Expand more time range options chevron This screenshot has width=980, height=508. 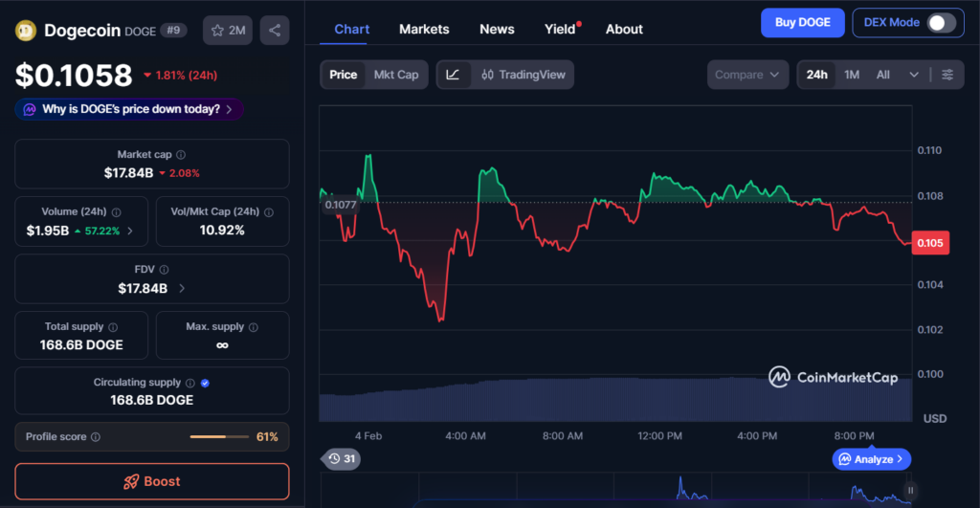(913, 75)
